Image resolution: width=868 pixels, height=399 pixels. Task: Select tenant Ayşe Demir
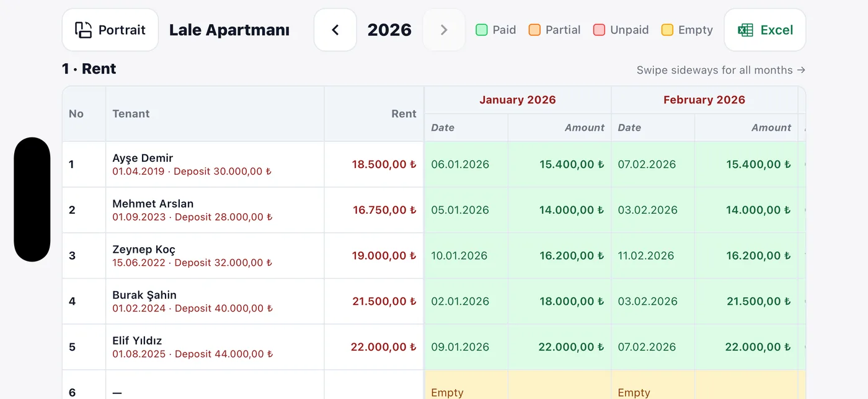point(143,158)
